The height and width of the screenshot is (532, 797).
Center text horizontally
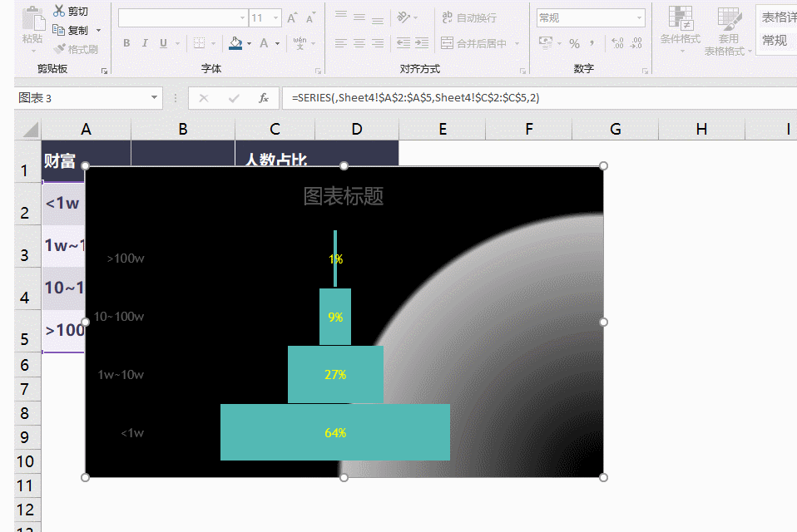pos(359,43)
